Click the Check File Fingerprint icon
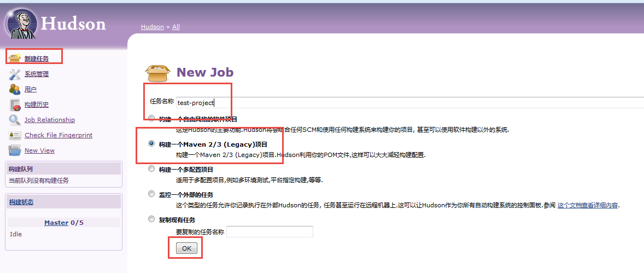The height and width of the screenshot is (273, 644). [15, 135]
